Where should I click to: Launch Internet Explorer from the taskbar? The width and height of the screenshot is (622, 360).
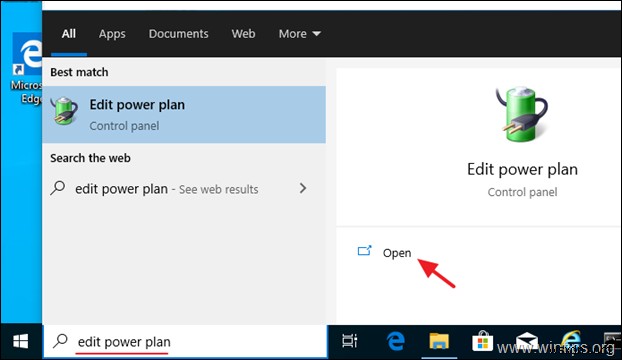click(x=571, y=341)
